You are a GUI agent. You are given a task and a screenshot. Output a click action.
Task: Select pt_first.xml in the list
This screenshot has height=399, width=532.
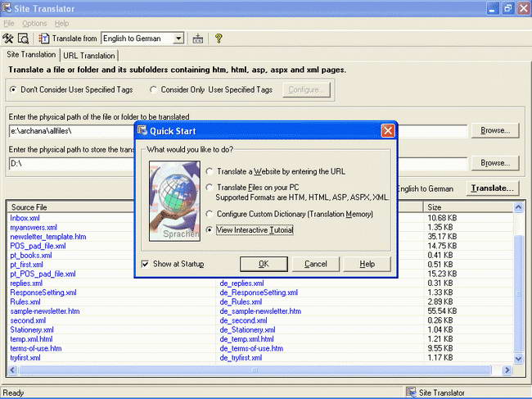(x=26, y=265)
